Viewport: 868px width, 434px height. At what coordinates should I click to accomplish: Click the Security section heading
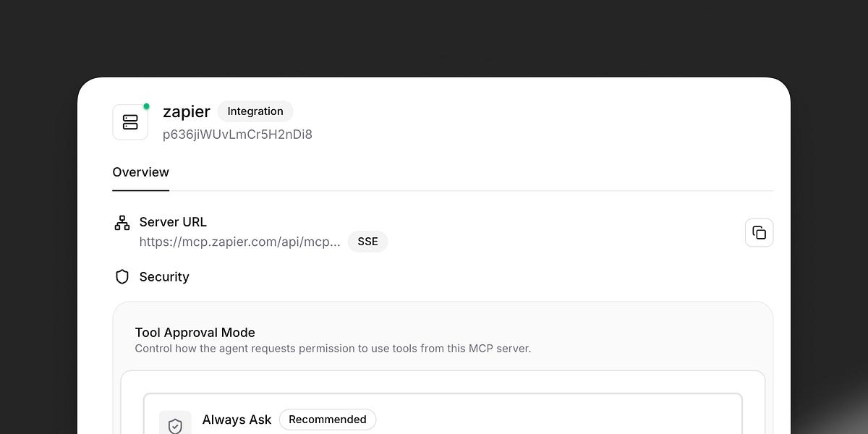[x=164, y=277]
